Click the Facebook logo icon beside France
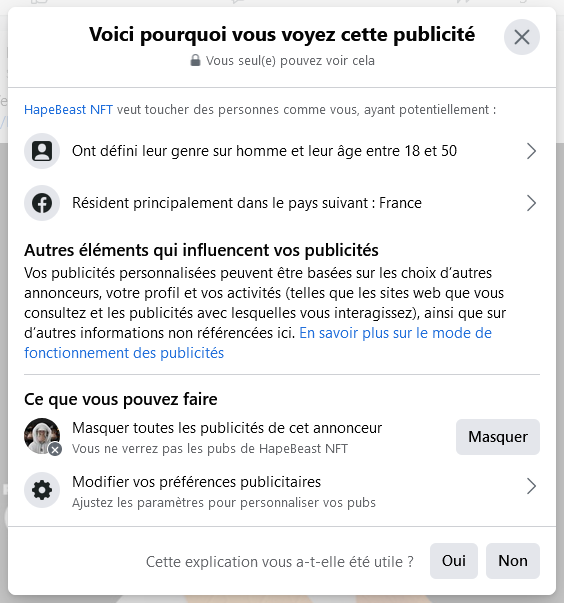The image size is (564, 603). click(42, 203)
